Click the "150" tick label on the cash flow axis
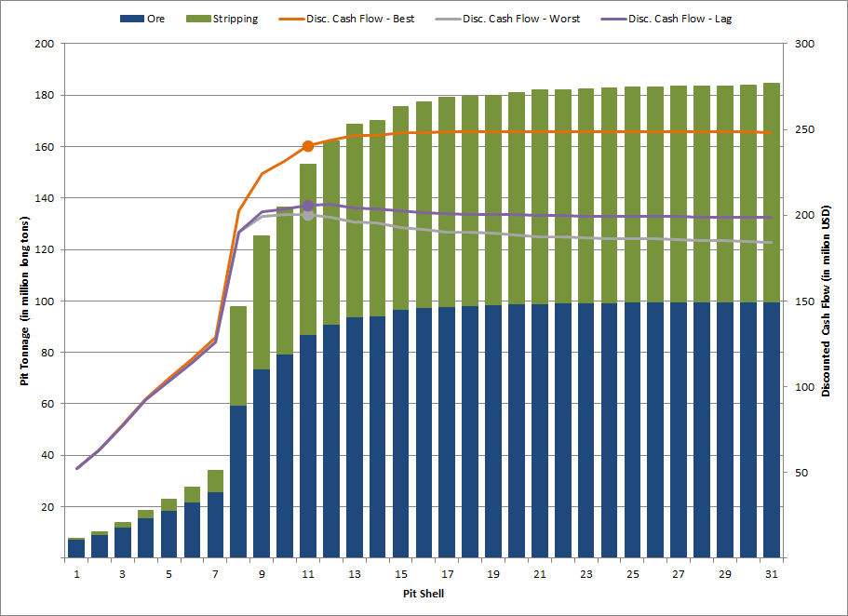Viewport: 848px width, 616px height. point(804,301)
